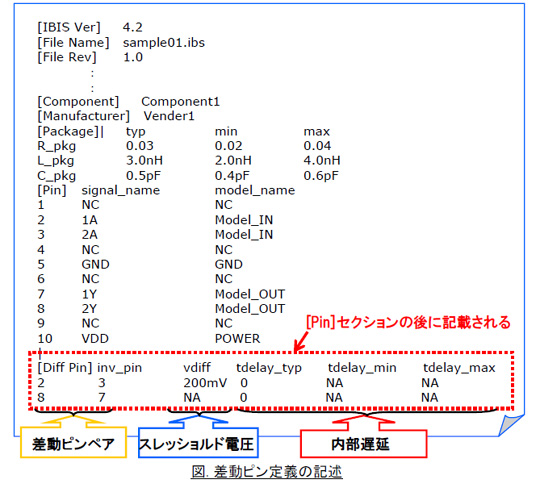Select the GND signal name on pin 5

tap(95, 264)
